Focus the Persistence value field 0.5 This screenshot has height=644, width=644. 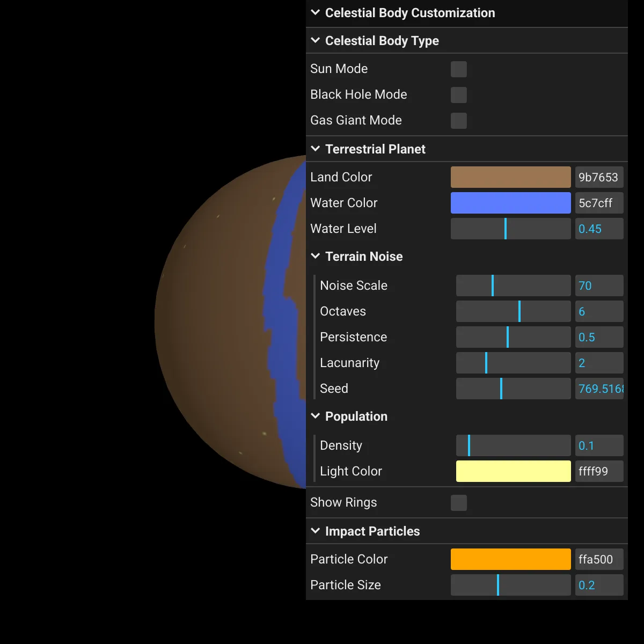[x=599, y=337]
